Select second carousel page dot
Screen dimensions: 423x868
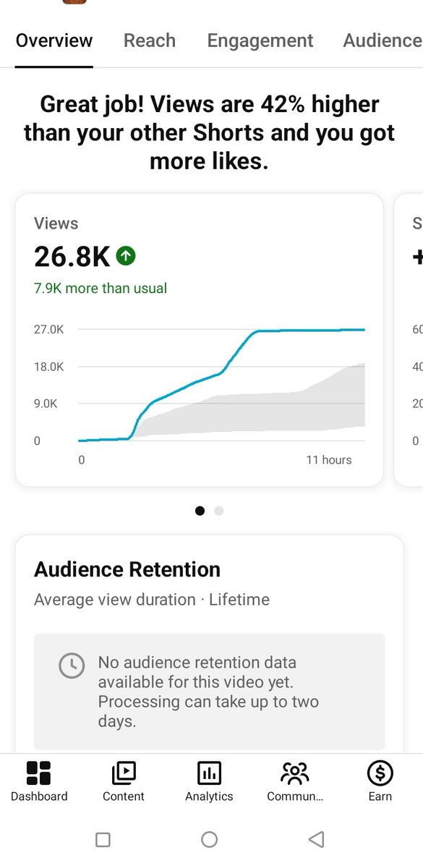point(219,511)
